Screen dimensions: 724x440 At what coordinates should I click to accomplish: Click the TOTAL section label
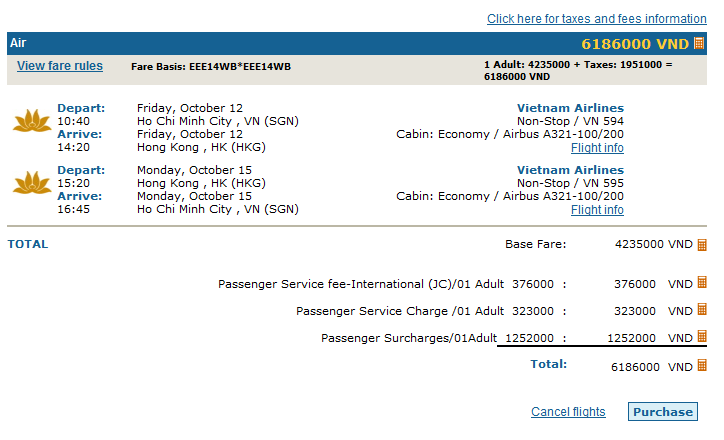[x=28, y=244]
